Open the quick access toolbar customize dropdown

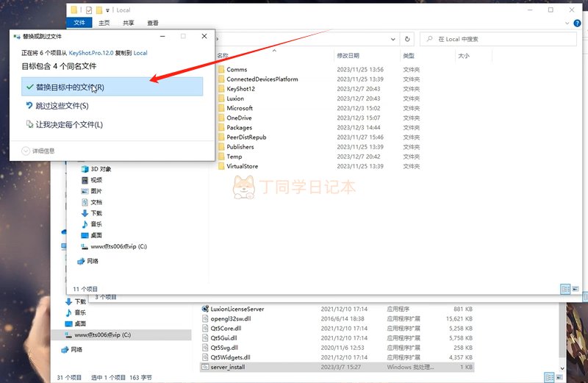pos(107,10)
